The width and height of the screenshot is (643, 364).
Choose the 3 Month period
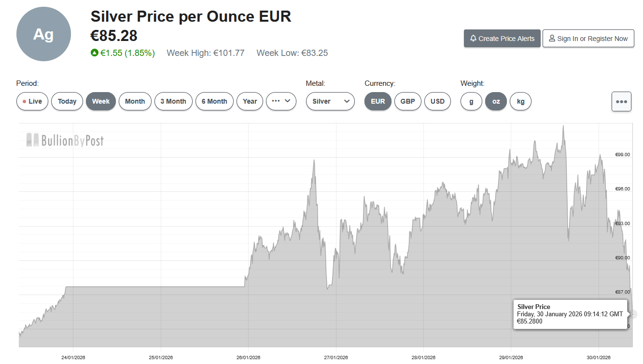pos(173,101)
